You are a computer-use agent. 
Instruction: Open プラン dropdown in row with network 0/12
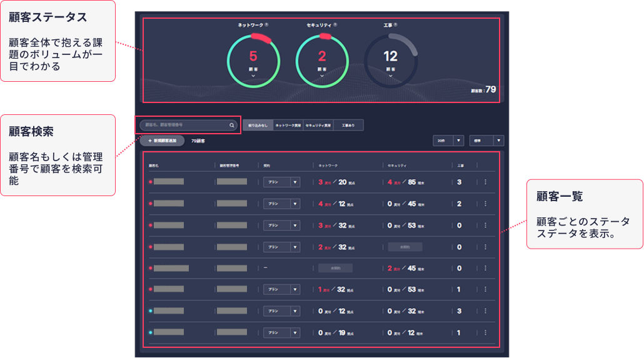click(x=281, y=312)
